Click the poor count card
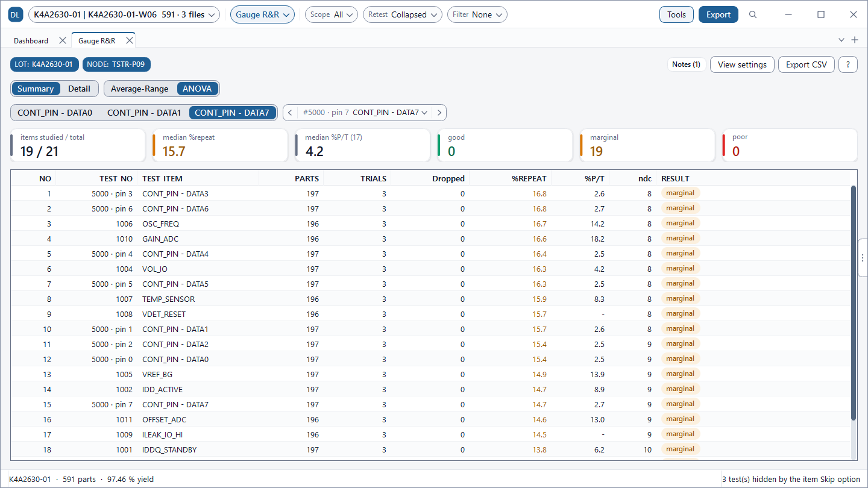Viewport: 868px width, 488px height. click(x=790, y=145)
